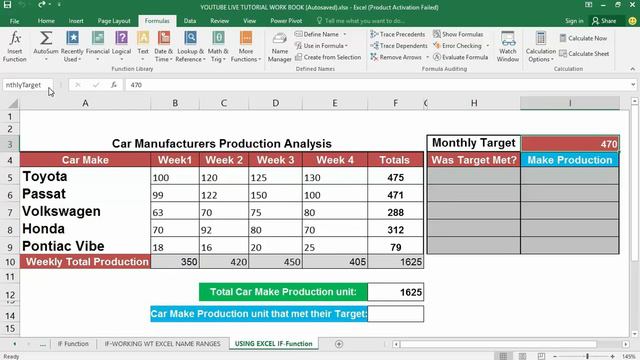Expand the formula bar
The height and width of the screenshot is (360, 640).
coord(633,85)
